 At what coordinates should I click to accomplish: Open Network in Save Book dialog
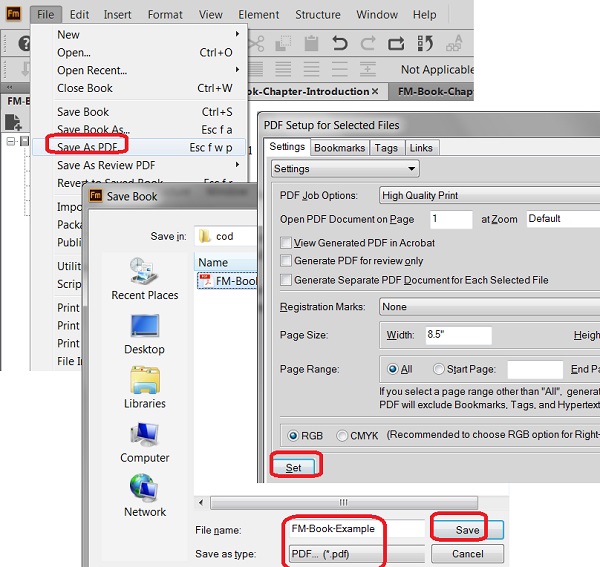pyautogui.click(x=145, y=496)
